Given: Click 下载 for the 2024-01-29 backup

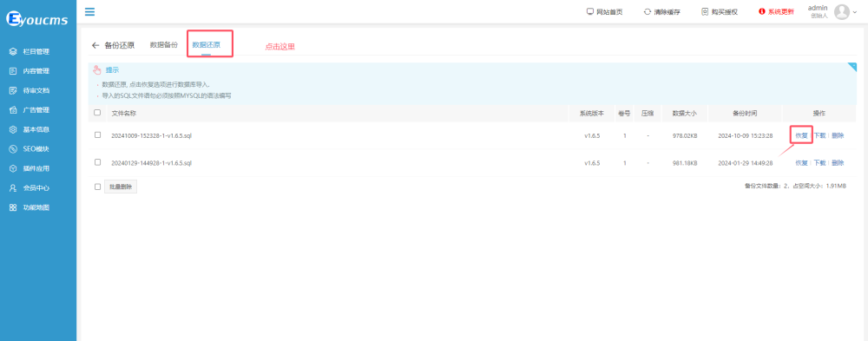Looking at the screenshot, I should 820,163.
